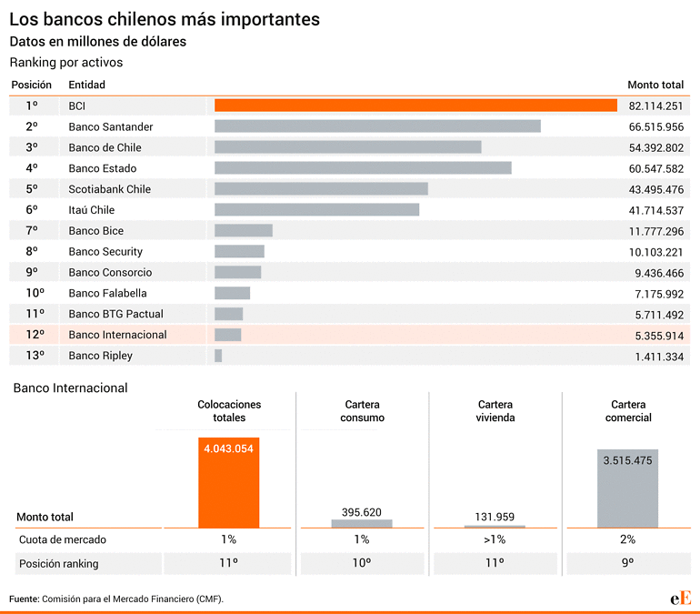
Task: Click the subtitle 'Datos en millones de dólares'
Action: coord(98,42)
